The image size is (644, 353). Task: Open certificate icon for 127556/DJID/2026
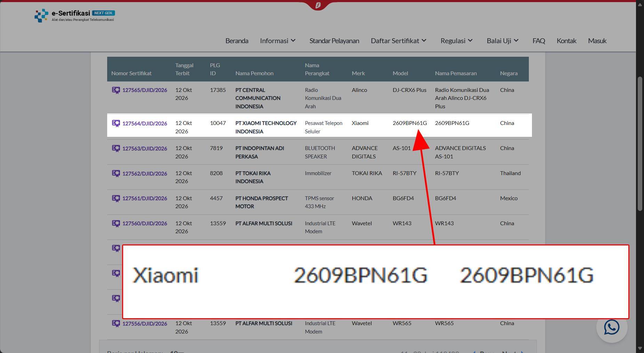(116, 323)
